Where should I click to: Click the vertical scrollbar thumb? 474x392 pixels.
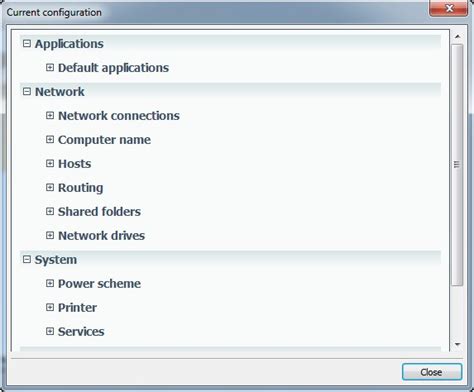click(x=457, y=164)
